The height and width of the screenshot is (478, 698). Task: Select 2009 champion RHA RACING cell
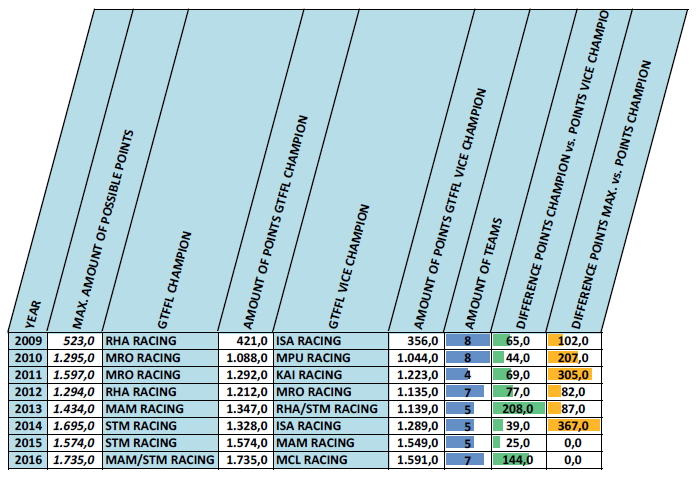160,341
